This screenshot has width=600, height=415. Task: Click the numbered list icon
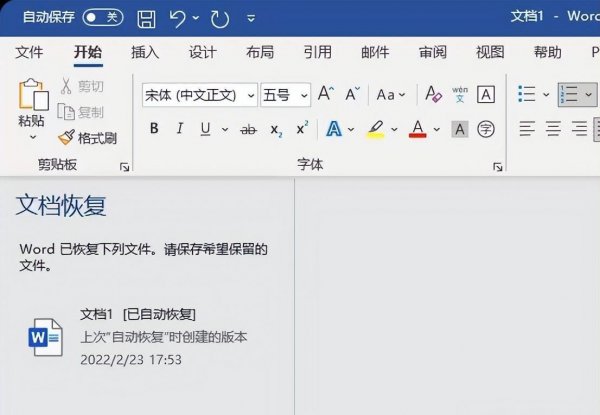coord(569,94)
